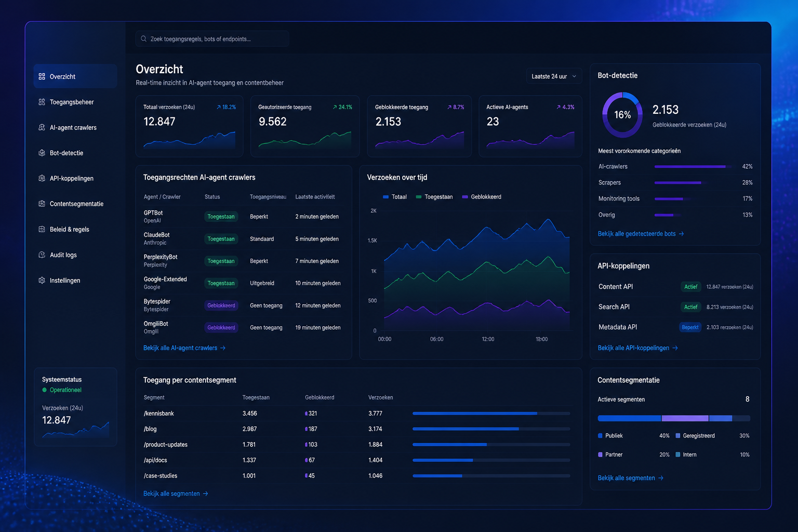Click trend arrow on Actieve AI-agents card
Viewport: 798px width, 532px height.
(558, 107)
